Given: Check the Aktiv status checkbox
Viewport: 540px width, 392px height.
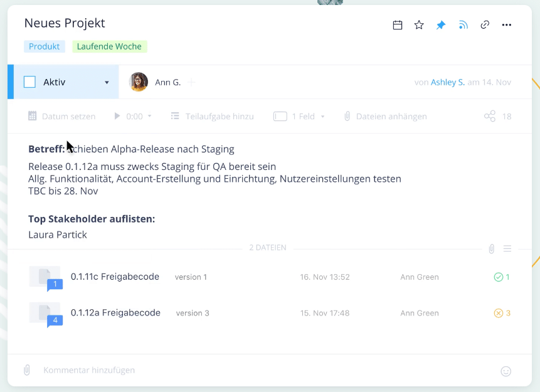Looking at the screenshot, I should [x=29, y=82].
